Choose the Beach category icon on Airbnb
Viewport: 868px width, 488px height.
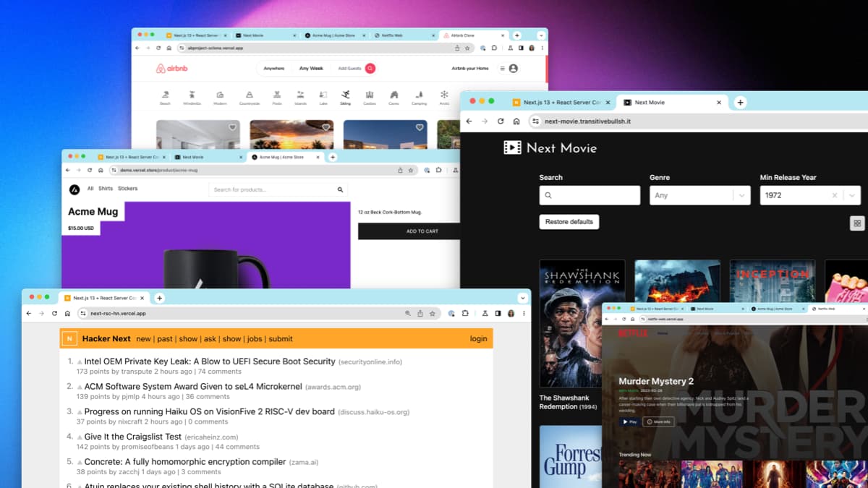(x=165, y=95)
